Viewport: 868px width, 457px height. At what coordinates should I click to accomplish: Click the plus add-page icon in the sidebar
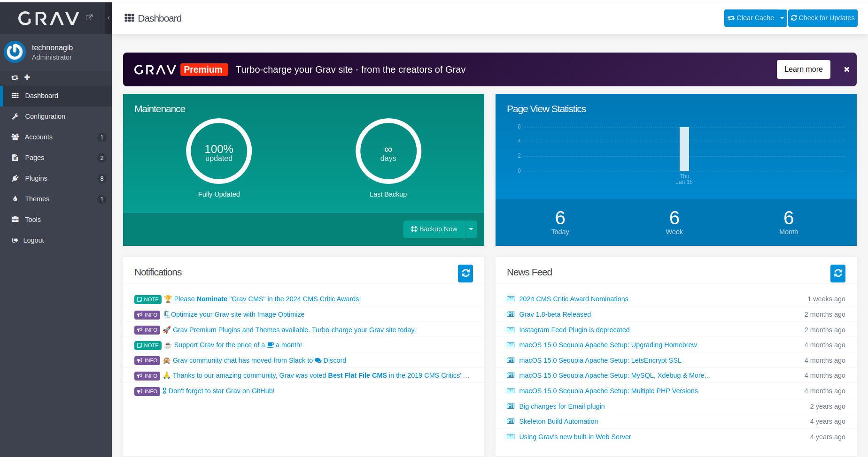(27, 77)
